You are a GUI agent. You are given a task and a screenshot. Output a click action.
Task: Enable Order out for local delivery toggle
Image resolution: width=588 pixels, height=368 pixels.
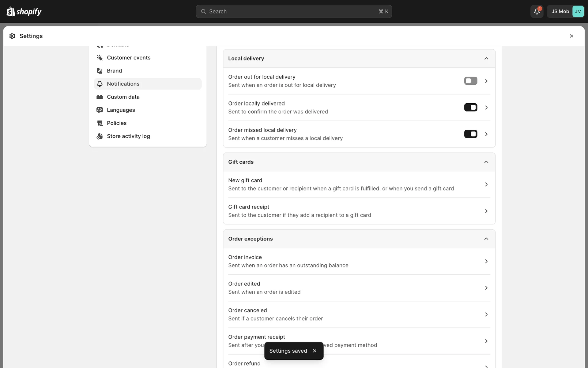click(x=470, y=81)
